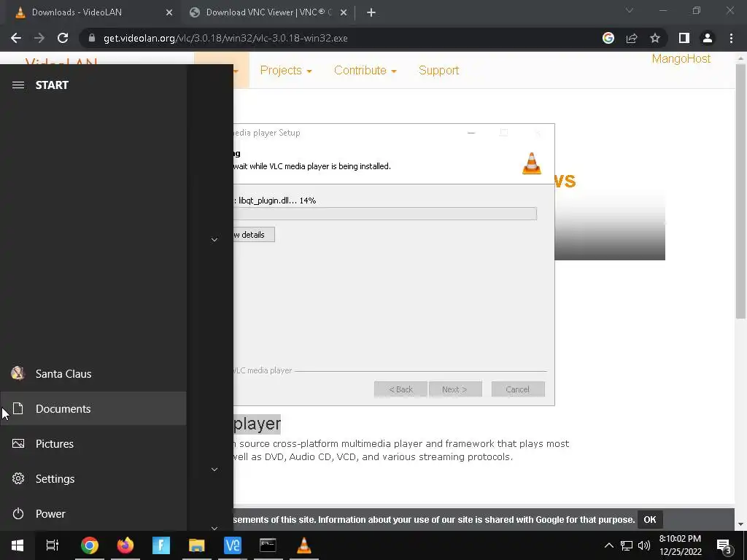Launch Chrome from the taskbar

[89, 545]
